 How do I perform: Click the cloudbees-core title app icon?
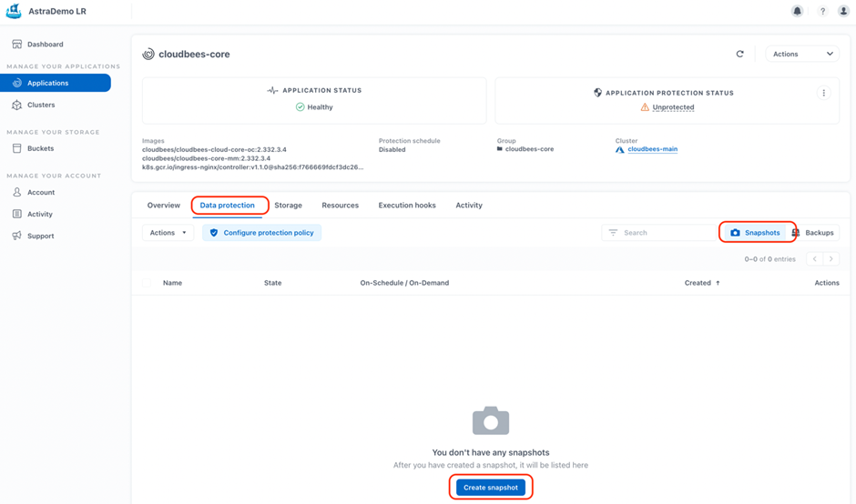[x=148, y=54]
